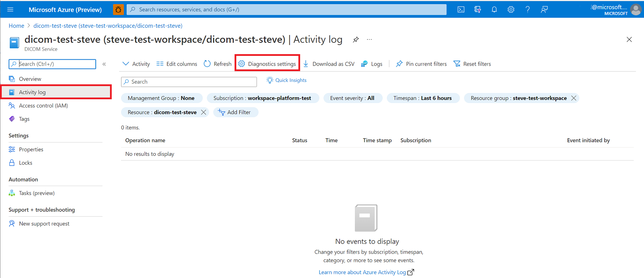
Task: Open the Event severity filter
Action: (x=353, y=98)
